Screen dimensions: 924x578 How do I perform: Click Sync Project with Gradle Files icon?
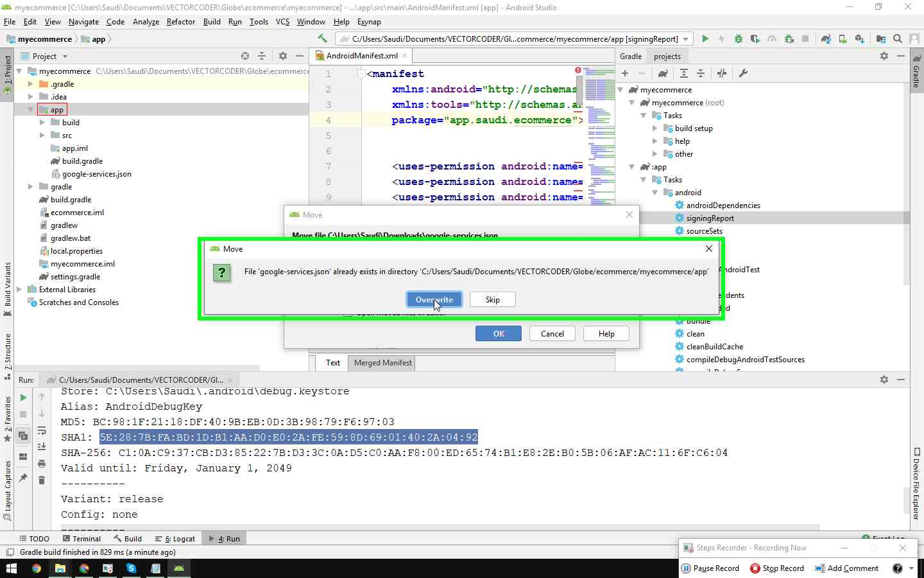826,39
